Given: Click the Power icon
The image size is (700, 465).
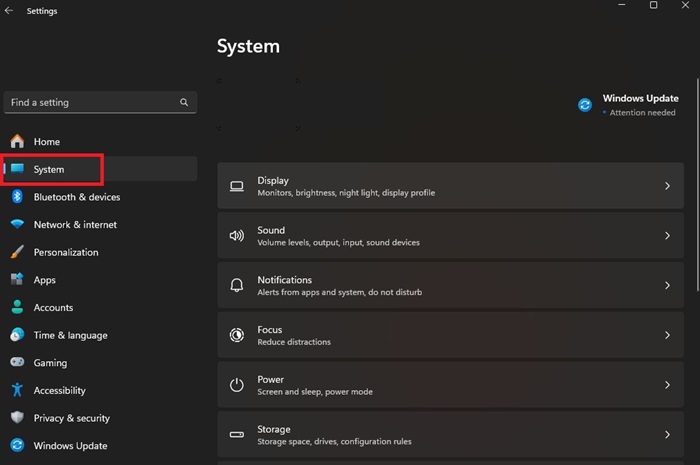Looking at the screenshot, I should pyautogui.click(x=237, y=385).
